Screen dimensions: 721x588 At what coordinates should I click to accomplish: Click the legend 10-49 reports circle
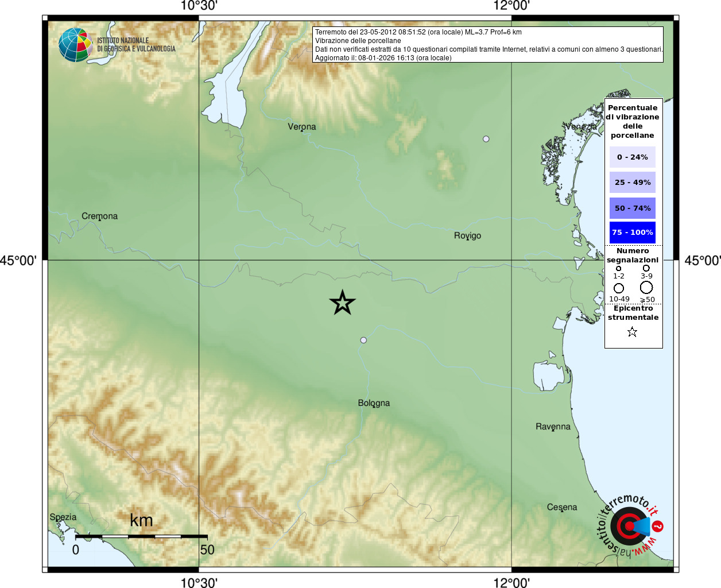619,288
